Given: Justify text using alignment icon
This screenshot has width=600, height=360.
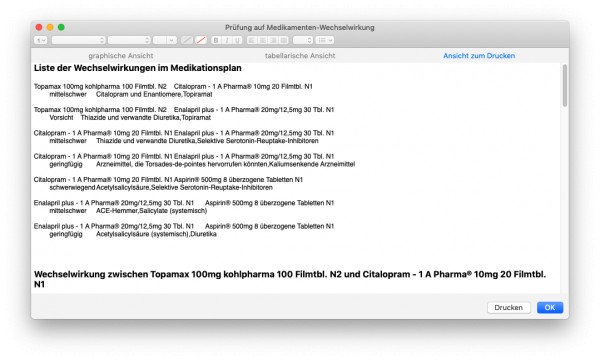Looking at the screenshot, I should (x=284, y=40).
